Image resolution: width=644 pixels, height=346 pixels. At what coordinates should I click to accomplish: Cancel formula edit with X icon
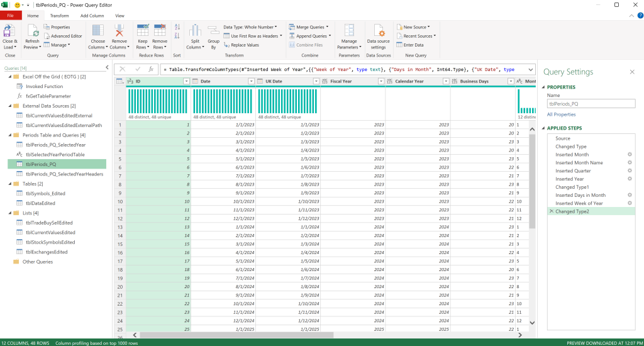pyautogui.click(x=123, y=69)
